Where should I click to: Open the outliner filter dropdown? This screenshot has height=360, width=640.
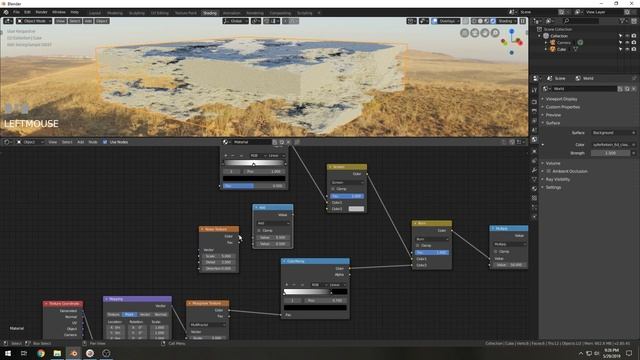point(623,21)
